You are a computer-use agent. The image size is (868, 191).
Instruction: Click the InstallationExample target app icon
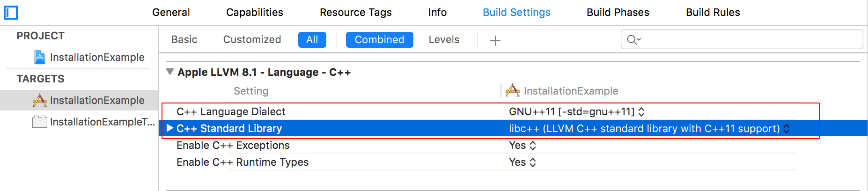40,100
